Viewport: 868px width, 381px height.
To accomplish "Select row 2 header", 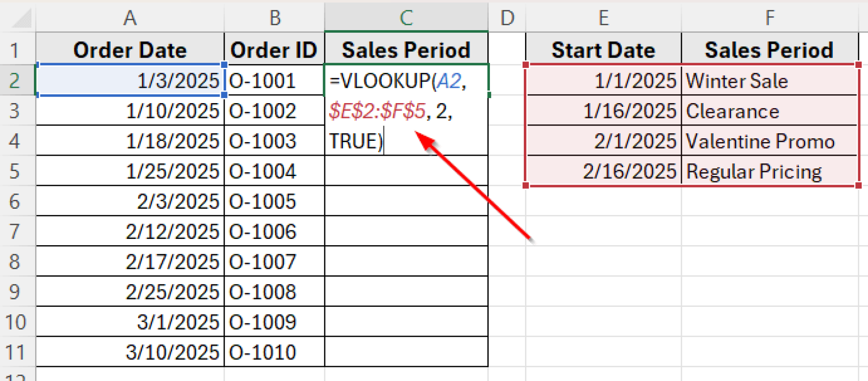I will click(x=15, y=81).
